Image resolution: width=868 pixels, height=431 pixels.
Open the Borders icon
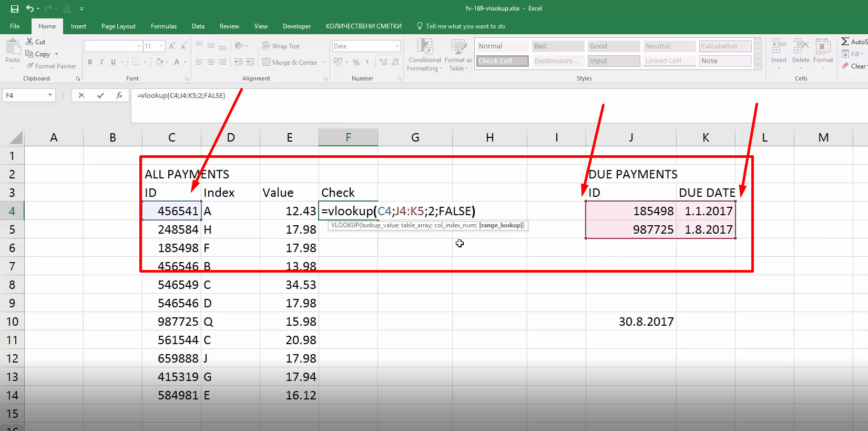point(136,62)
